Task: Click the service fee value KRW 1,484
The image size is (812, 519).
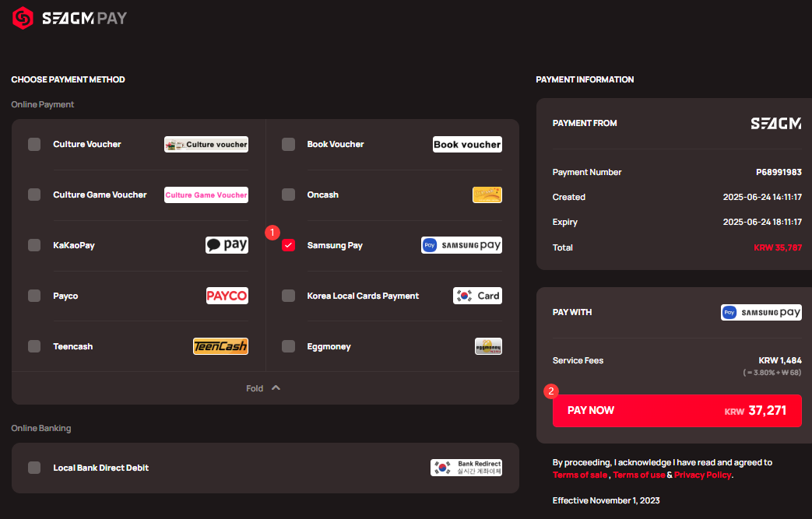Action: point(780,361)
